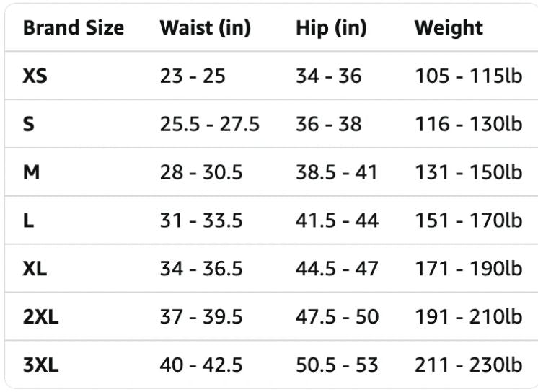The width and height of the screenshot is (538, 392).
Task: Click weight value 105 - 115lb
Action: coord(469,76)
